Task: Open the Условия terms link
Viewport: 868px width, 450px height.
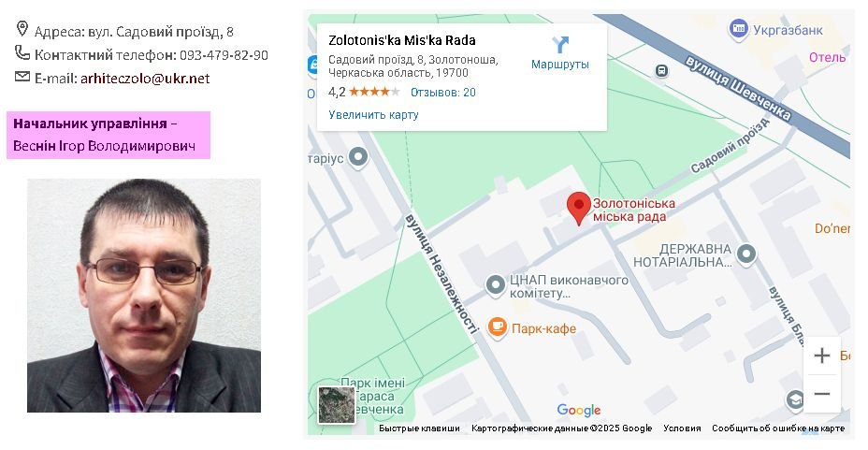Action: pyautogui.click(x=682, y=428)
